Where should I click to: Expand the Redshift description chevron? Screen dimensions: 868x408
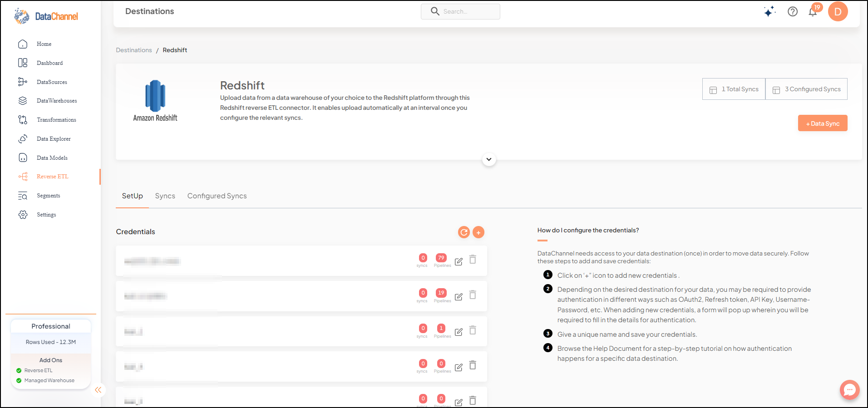tap(489, 159)
